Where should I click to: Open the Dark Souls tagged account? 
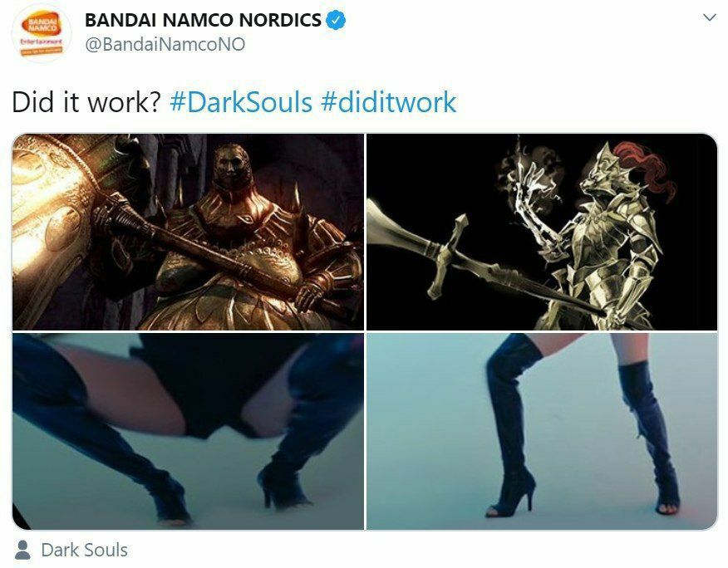click(84, 550)
